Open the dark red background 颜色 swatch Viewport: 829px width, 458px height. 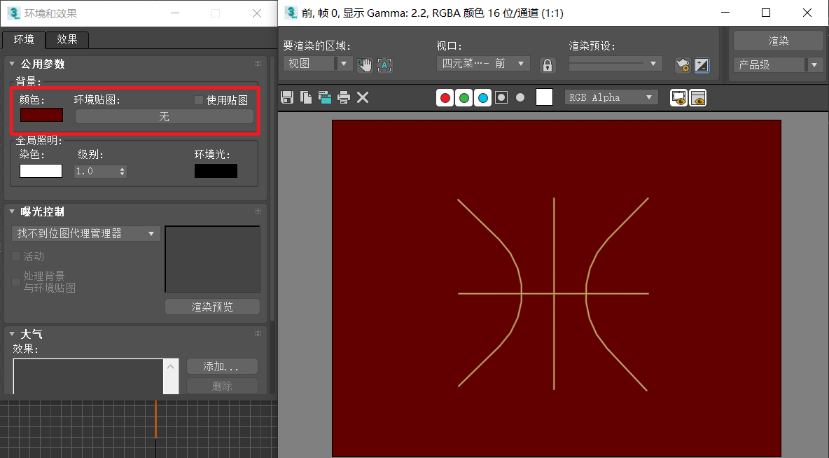41,115
